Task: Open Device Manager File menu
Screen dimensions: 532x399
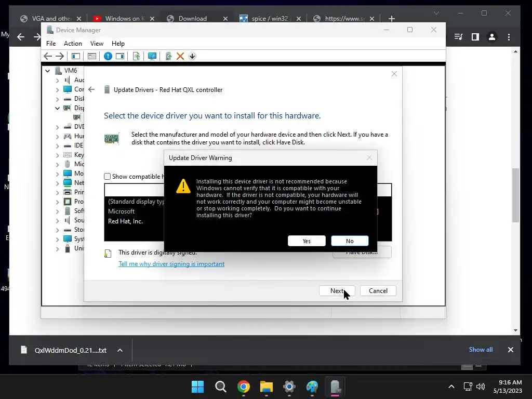Action: coord(51,44)
